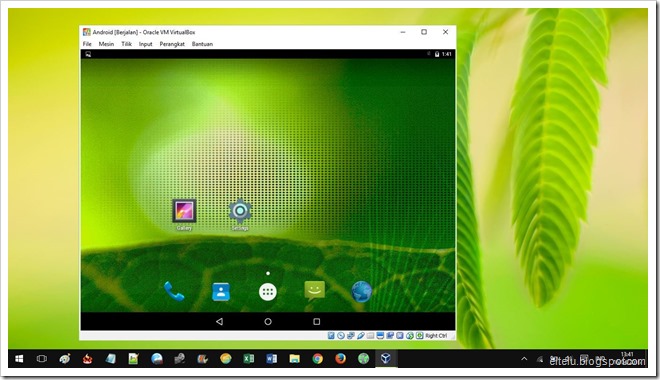Click the hard disk activity indicator
This screenshot has width=660, height=380.
pyautogui.click(x=331, y=335)
